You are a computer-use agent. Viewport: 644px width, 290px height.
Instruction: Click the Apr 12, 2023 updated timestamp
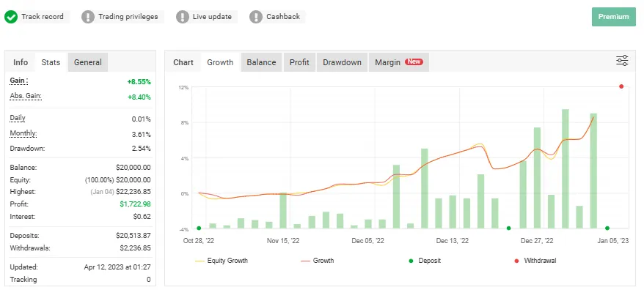[117, 267]
